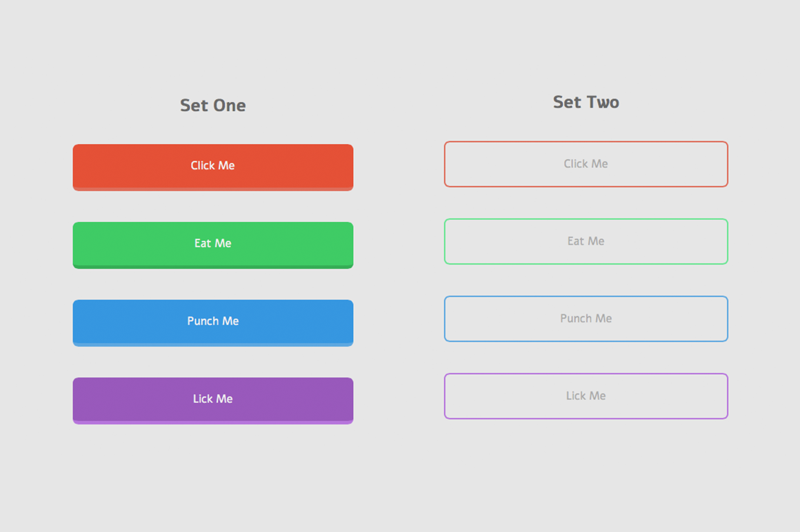
Task: Activate the last filled button in Set One
Action: [212, 400]
